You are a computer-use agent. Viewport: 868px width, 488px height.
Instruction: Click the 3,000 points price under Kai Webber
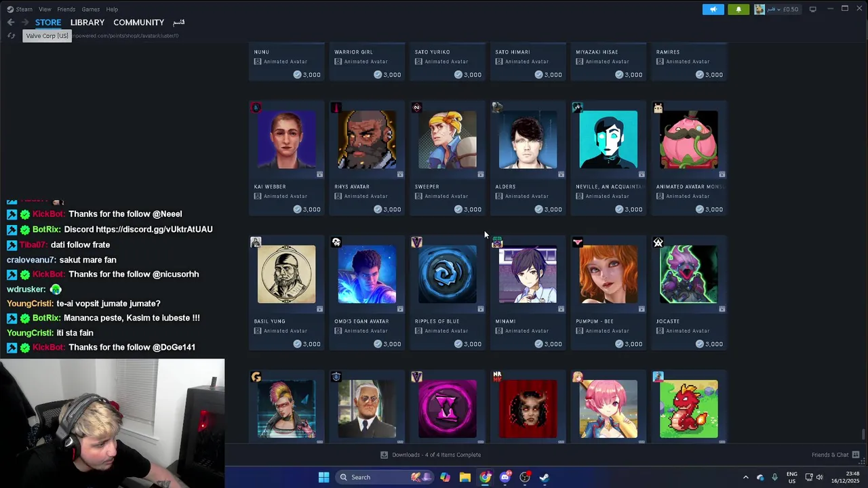(x=307, y=209)
